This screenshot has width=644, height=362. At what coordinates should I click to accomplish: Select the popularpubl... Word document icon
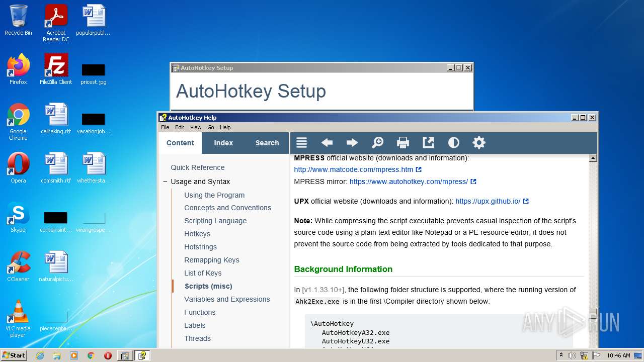(94, 20)
